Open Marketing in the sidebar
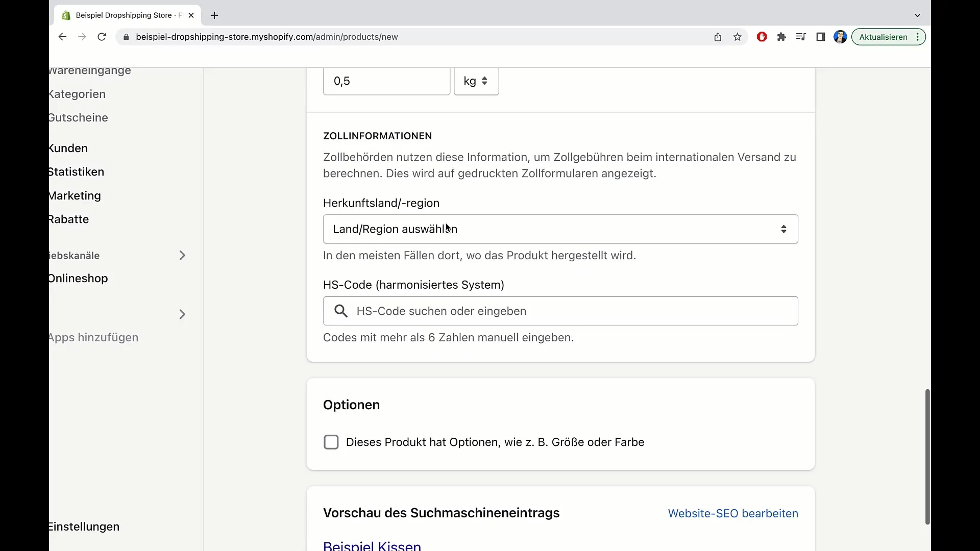The image size is (980, 551). 75,195
